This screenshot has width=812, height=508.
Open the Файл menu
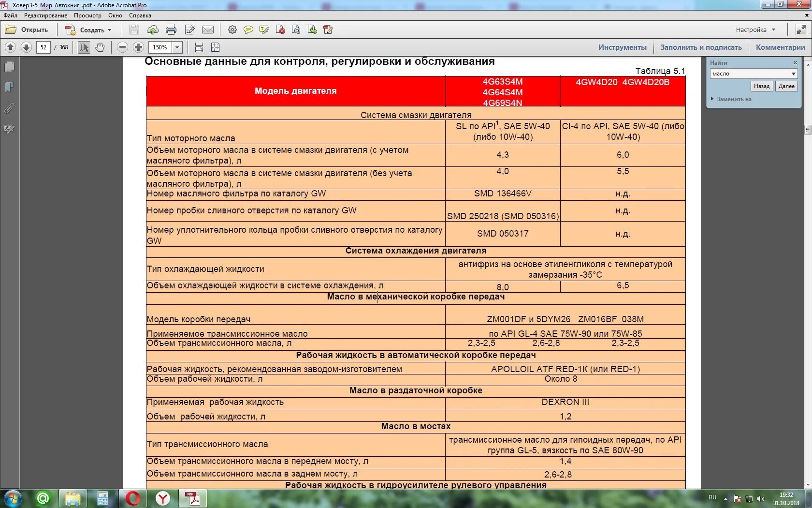[x=10, y=15]
